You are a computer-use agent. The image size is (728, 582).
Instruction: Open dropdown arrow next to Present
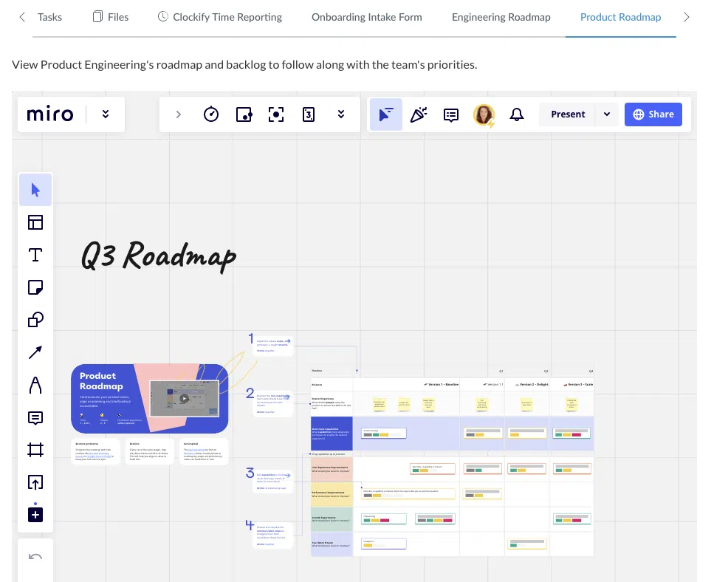click(607, 114)
